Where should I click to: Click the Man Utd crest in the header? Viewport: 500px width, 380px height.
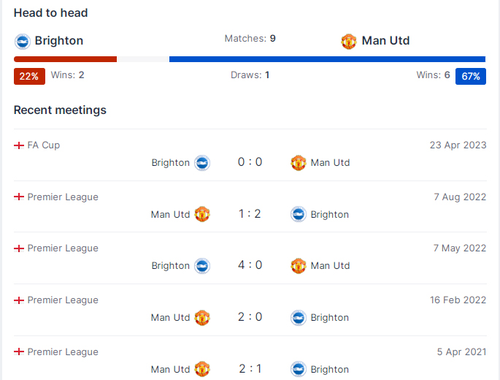(x=349, y=42)
